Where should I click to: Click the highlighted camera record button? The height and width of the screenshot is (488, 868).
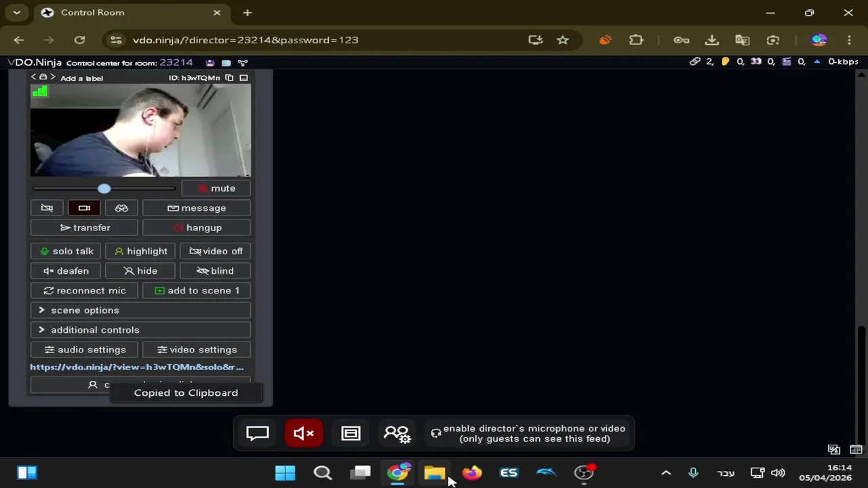(84, 208)
